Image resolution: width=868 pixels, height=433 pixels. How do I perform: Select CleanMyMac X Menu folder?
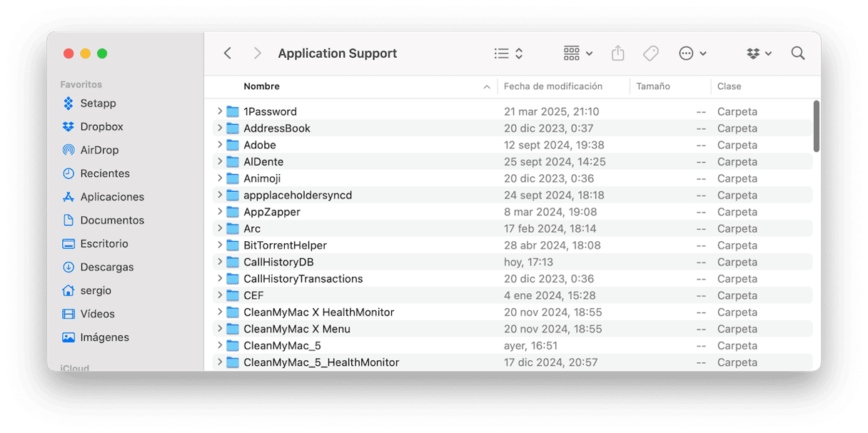click(297, 329)
